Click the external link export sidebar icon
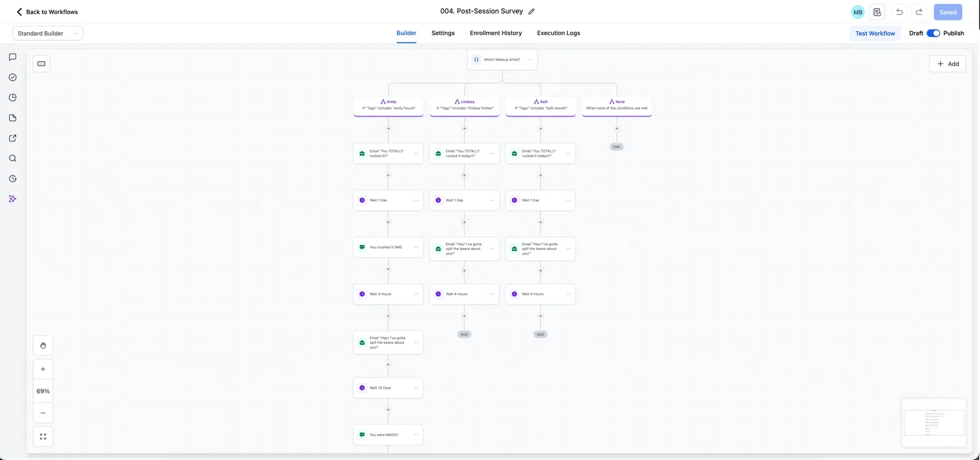Viewport: 980px width, 460px height. tap(12, 138)
